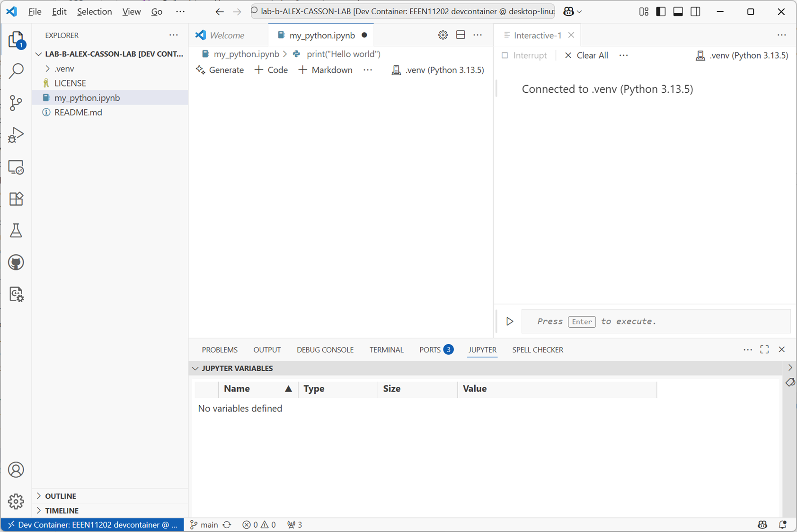Open the GitHub view in activity bar

[16, 262]
